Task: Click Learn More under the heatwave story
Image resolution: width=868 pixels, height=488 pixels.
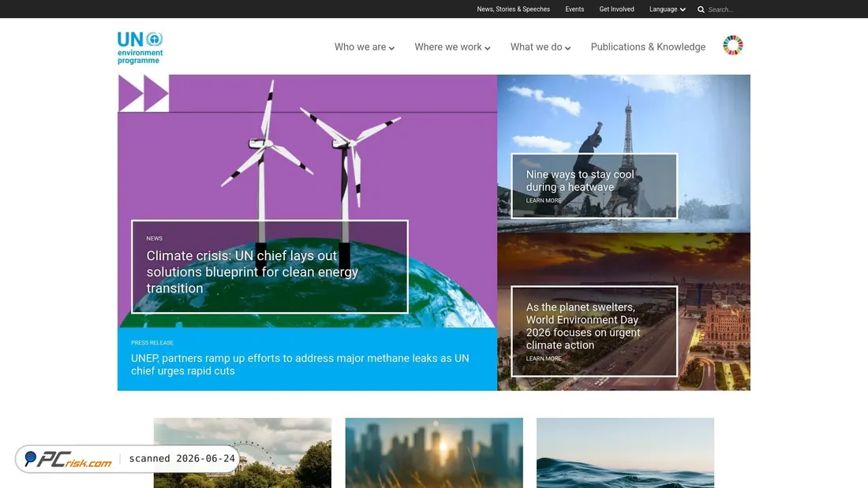Action: (543, 200)
